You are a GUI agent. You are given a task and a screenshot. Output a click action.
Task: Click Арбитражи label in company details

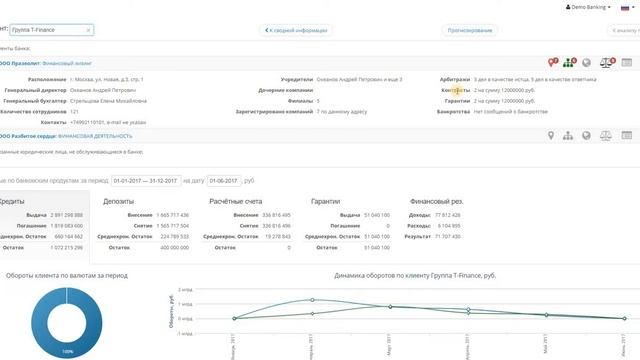point(455,79)
